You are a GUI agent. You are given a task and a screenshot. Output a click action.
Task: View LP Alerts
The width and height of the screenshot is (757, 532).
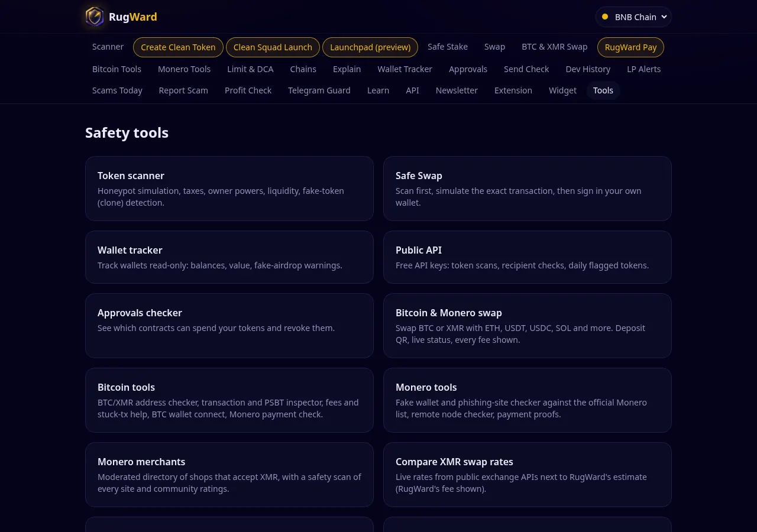pos(643,69)
